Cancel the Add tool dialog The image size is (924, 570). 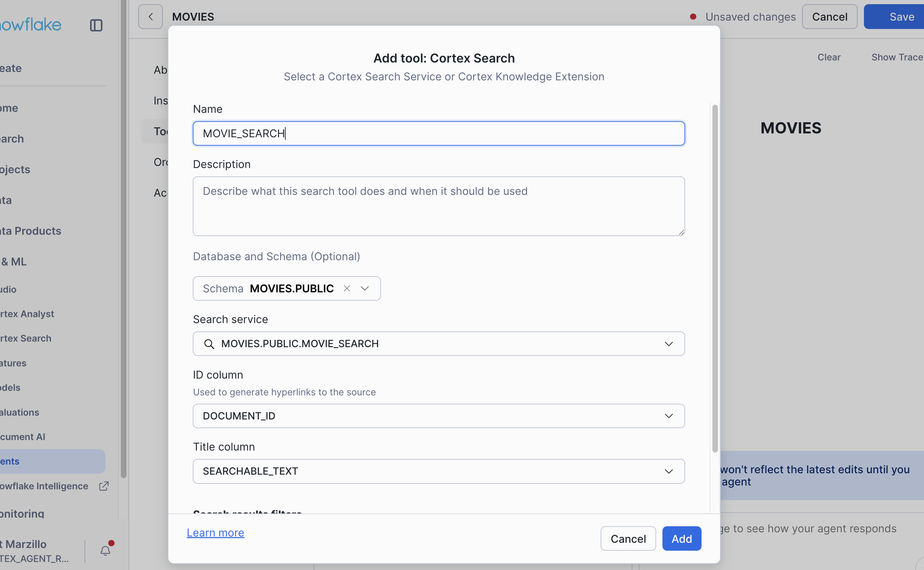[x=628, y=538]
